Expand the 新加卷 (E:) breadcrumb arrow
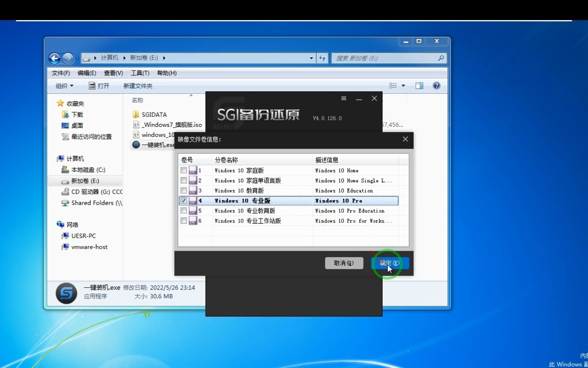The height and width of the screenshot is (368, 588). [164, 58]
